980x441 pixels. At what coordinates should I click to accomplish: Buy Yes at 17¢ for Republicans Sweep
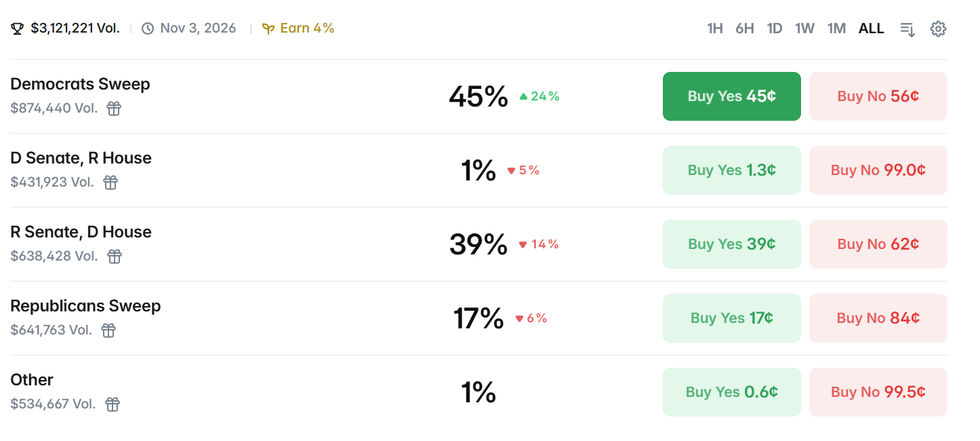tap(731, 318)
